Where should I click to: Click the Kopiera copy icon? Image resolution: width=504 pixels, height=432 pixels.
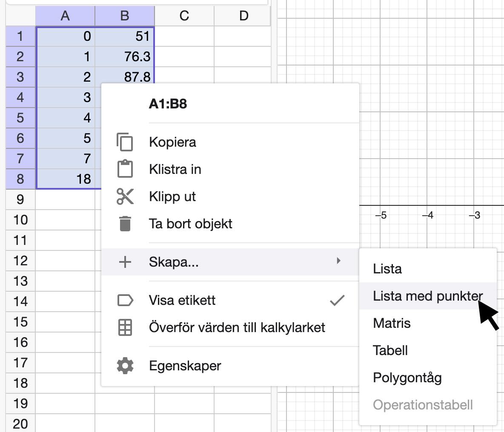124,142
